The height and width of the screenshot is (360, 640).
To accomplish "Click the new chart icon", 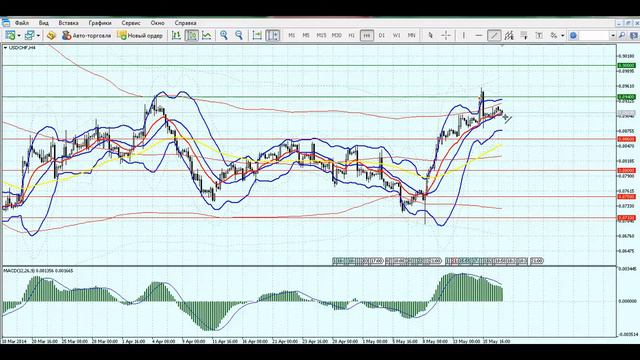I will coord(10,36).
